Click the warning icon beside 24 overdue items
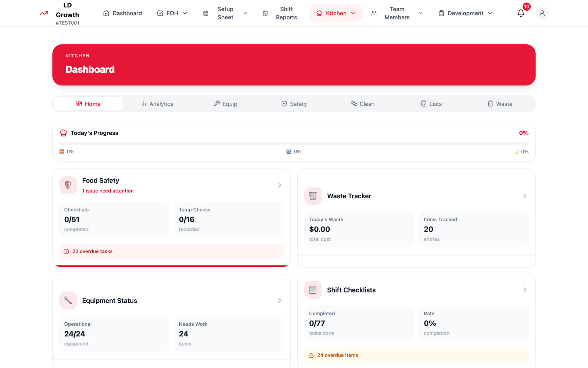588x368 pixels. pos(311,355)
